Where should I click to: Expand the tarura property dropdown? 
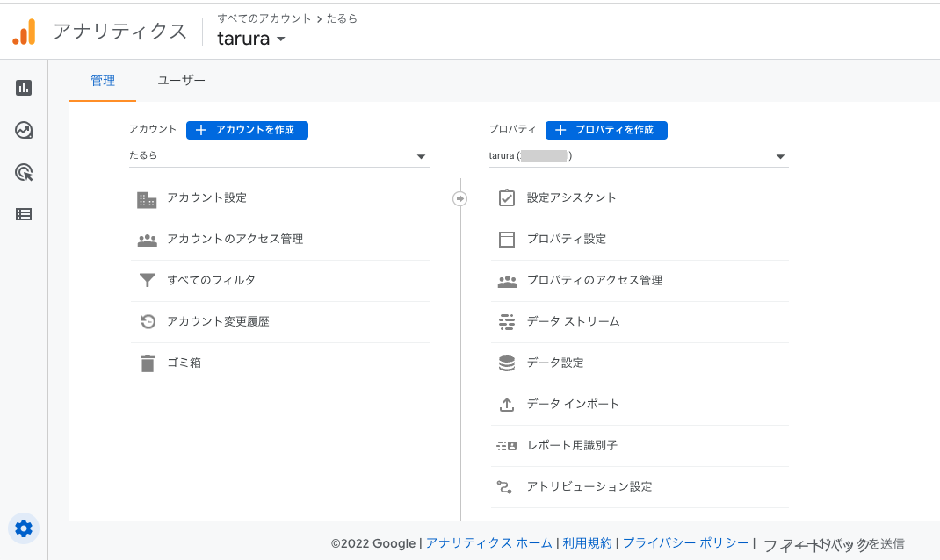639,155
